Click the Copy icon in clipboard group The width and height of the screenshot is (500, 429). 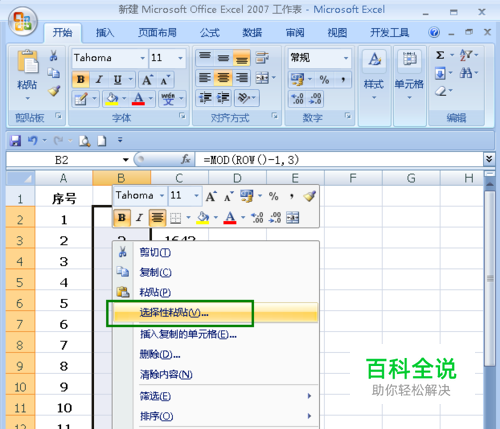coord(53,73)
